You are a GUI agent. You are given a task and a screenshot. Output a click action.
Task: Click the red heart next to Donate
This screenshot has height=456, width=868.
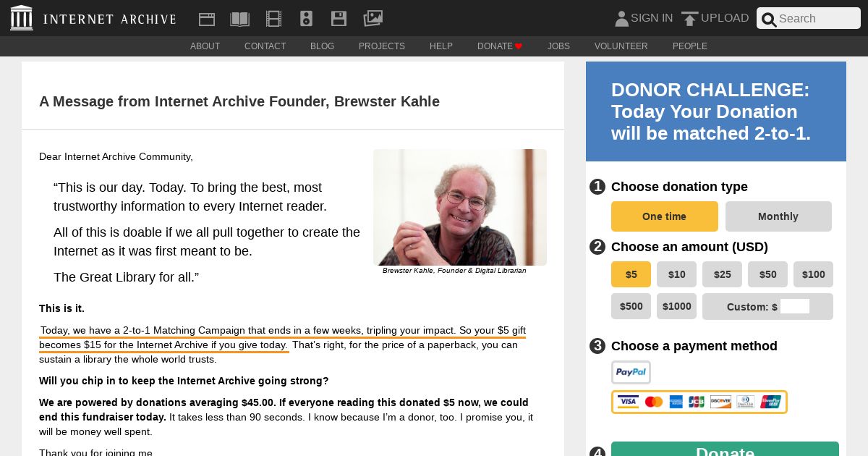tap(519, 46)
